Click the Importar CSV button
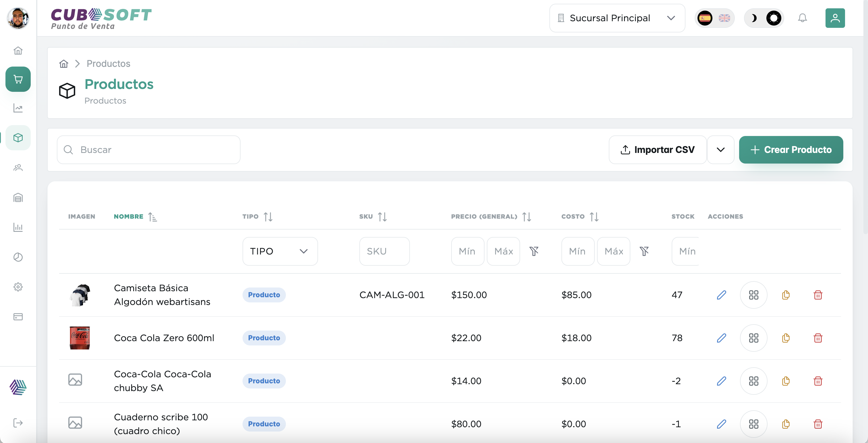868x443 pixels. pos(657,150)
